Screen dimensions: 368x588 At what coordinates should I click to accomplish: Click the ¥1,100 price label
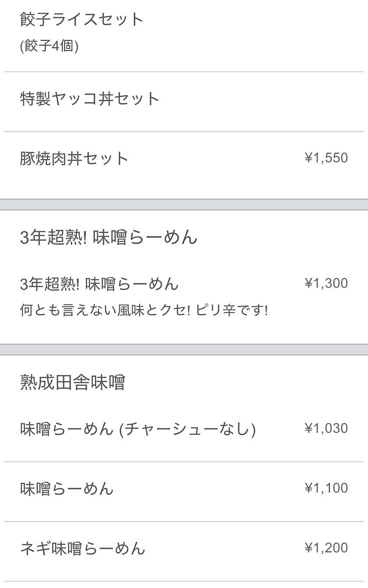[x=326, y=488]
